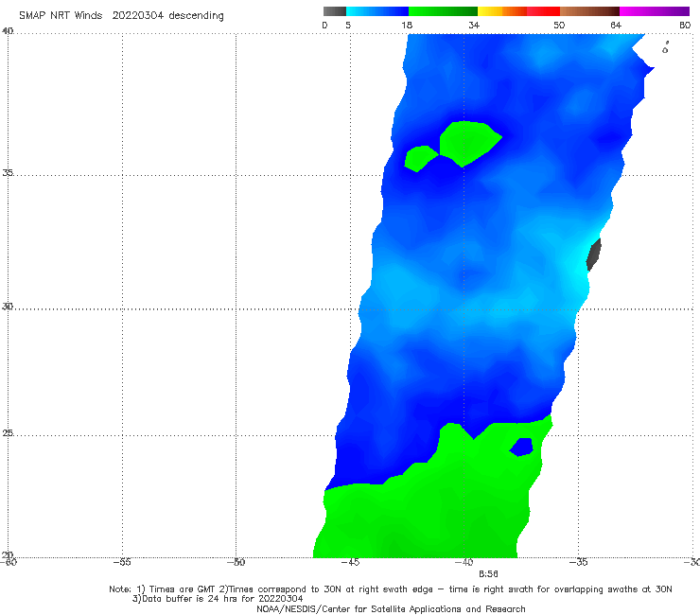Click the magenta segment of the color bar
Viewport: 700px width, 615px height.
click(x=654, y=11)
